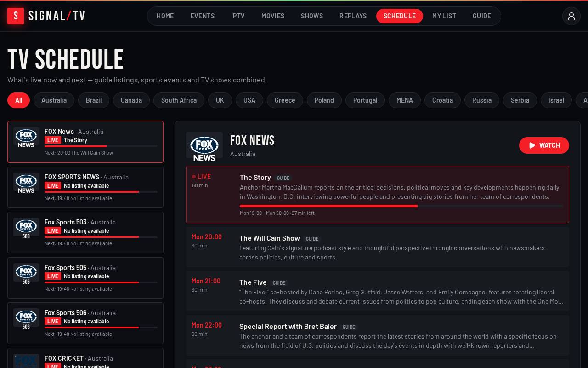The height and width of the screenshot is (368, 588).
Task: Select the All region filter
Action: click(18, 100)
